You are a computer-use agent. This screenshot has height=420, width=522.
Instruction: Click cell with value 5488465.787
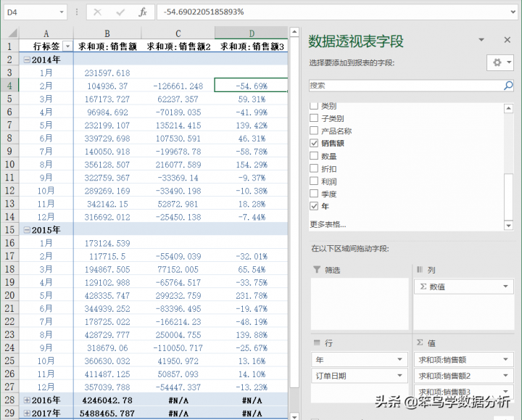click(107, 413)
